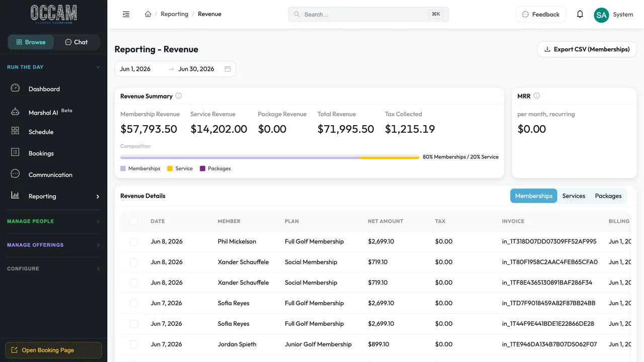Check the Xander Schauffele invoice in_1TF8E row checkbox
The image size is (644, 362).
(x=134, y=283)
